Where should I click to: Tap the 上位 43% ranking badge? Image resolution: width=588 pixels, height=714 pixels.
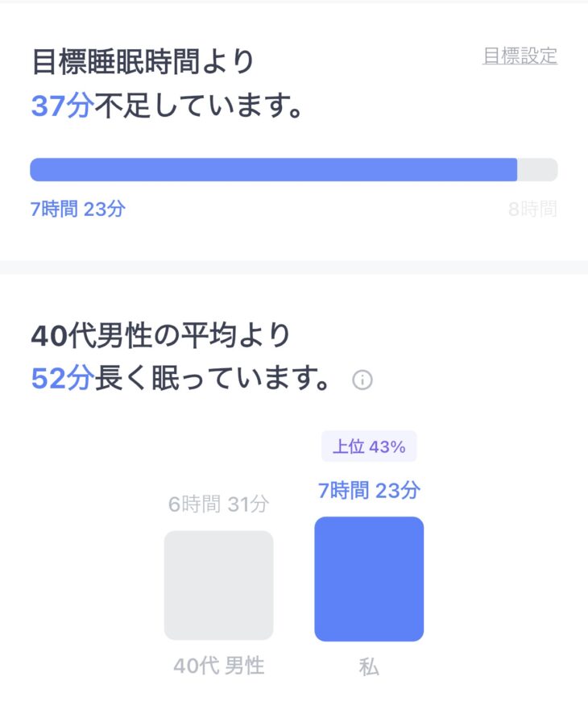click(x=369, y=447)
